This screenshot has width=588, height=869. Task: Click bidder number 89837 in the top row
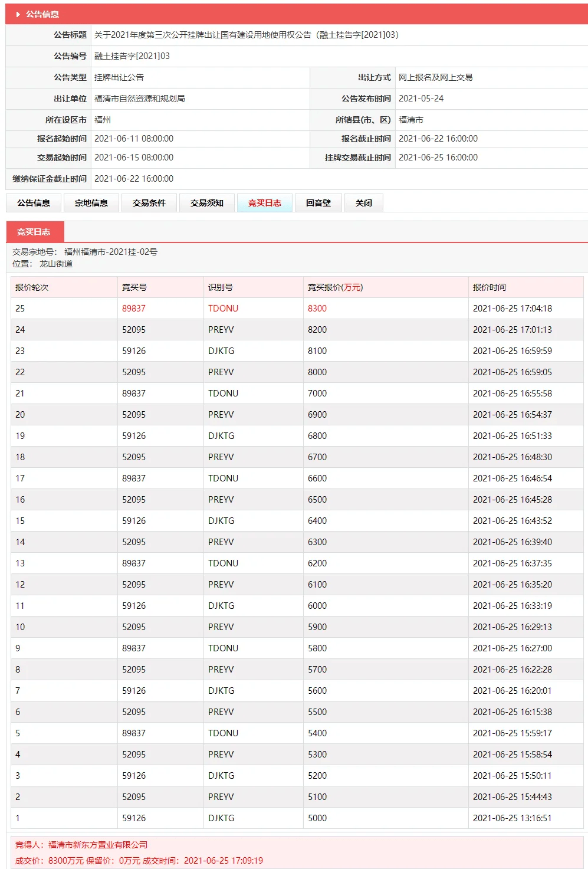[x=134, y=308]
